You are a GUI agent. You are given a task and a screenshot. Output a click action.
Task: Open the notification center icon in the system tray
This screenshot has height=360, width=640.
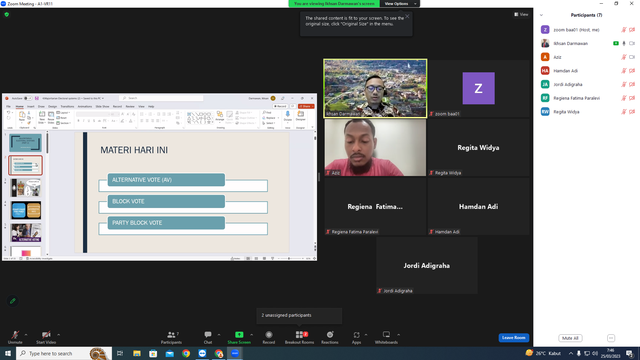point(630,353)
